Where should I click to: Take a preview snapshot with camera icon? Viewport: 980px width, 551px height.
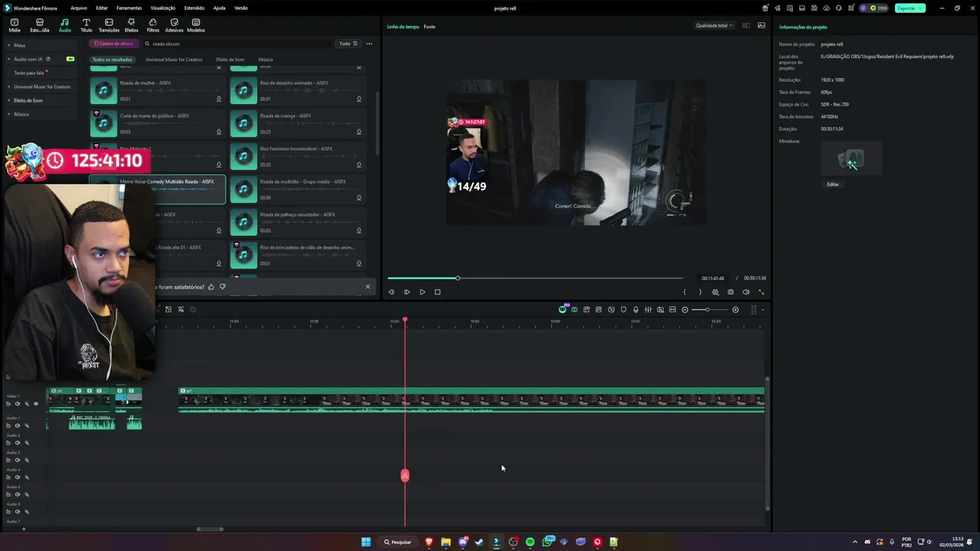click(730, 292)
